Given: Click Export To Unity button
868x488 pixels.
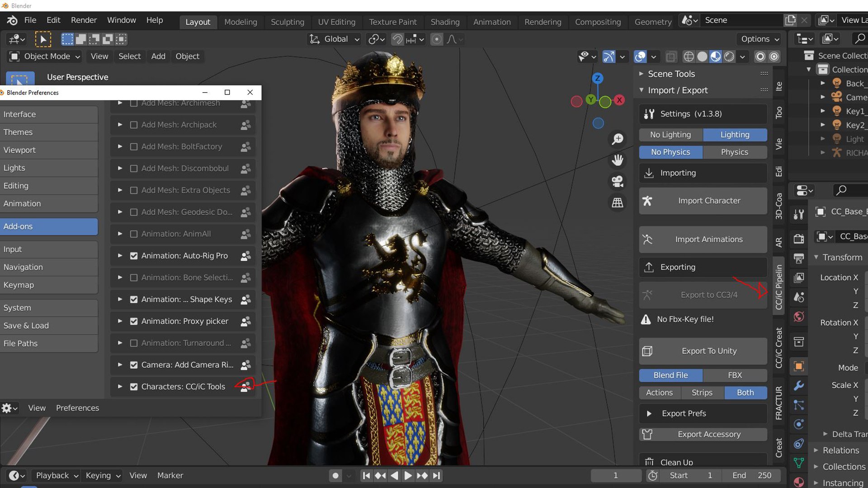Looking at the screenshot, I should coord(703,351).
